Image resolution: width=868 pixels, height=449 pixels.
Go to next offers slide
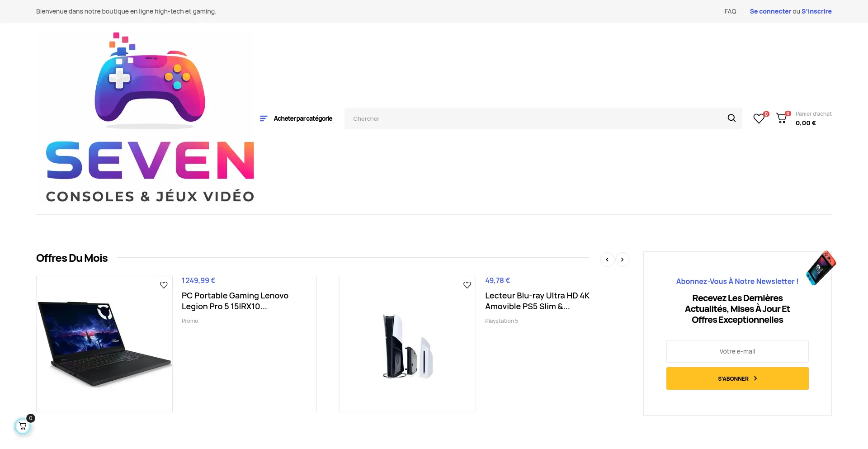(623, 260)
